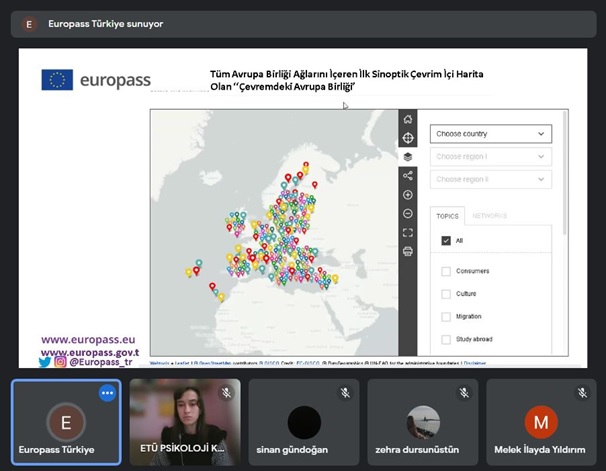Click the slide title 'Tüm Avrupa Birliği Ağlarını'
Screen dimensions: 606x471
pyautogui.click(x=269, y=74)
